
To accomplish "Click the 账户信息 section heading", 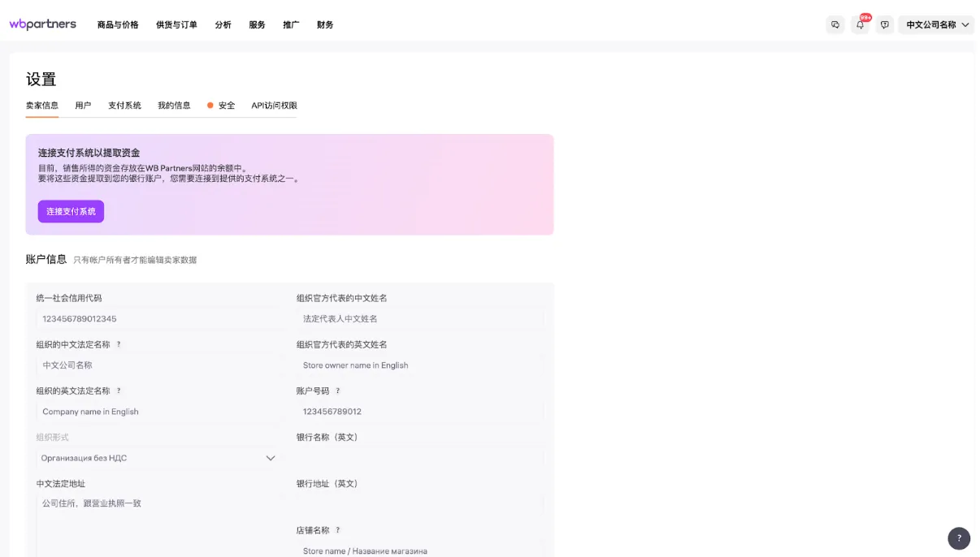I will click(46, 259).
